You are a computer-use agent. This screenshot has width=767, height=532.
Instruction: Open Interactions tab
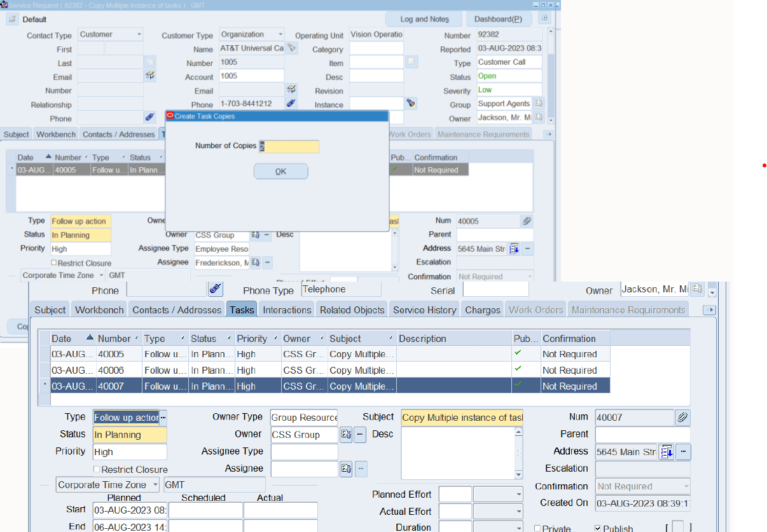(287, 310)
